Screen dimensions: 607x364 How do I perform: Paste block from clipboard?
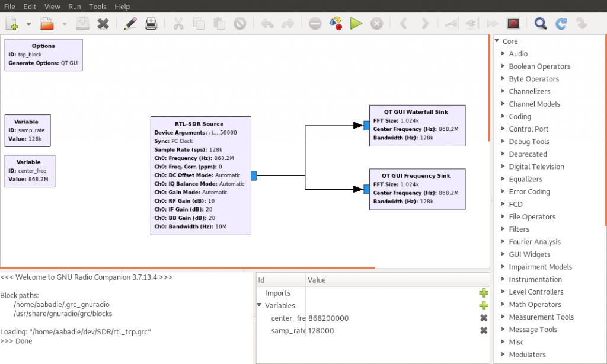click(219, 24)
